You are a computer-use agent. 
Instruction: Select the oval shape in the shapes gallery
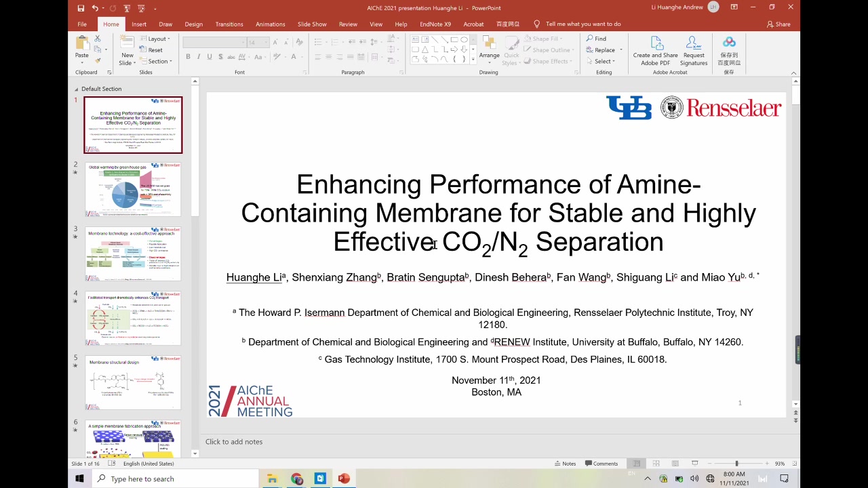464,39
